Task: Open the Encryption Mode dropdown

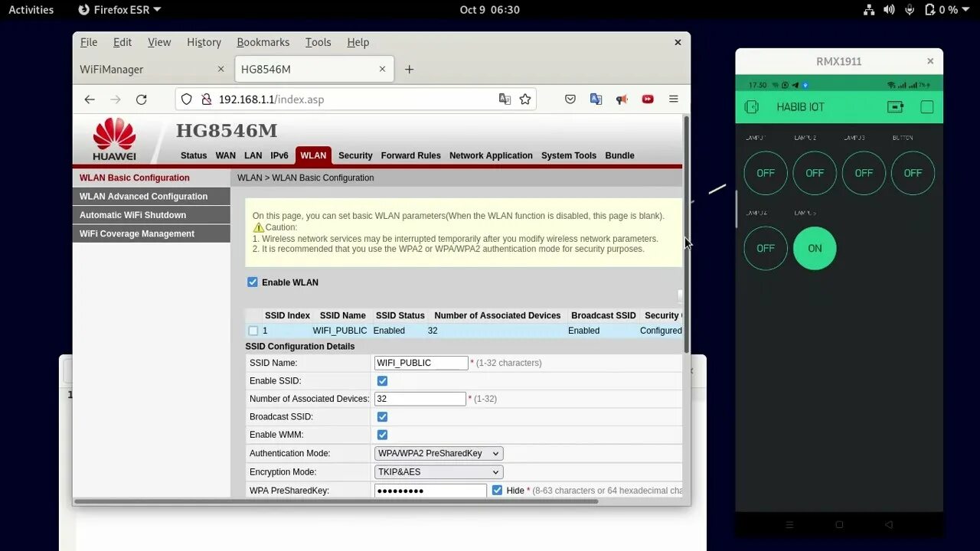Action: click(439, 472)
